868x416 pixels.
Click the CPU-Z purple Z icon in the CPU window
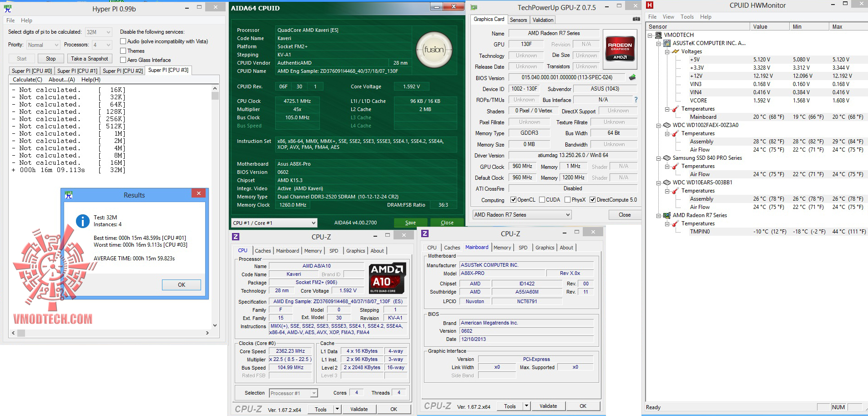click(x=235, y=237)
